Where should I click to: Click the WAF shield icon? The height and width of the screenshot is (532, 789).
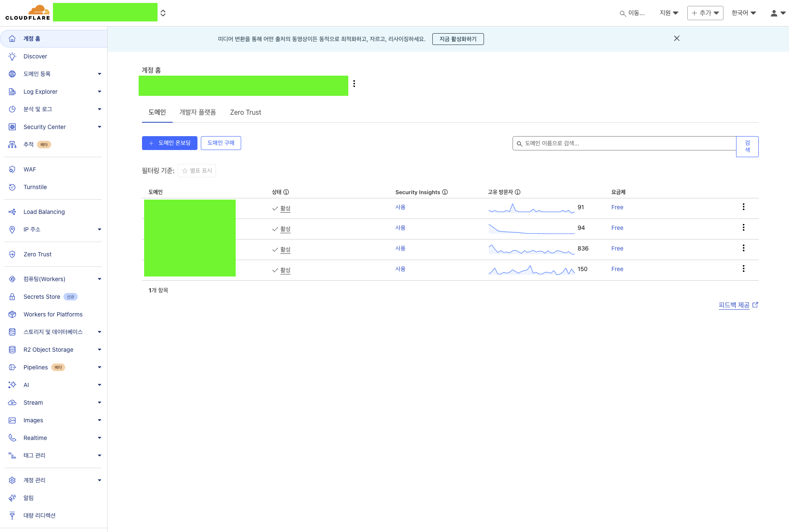[12, 169]
